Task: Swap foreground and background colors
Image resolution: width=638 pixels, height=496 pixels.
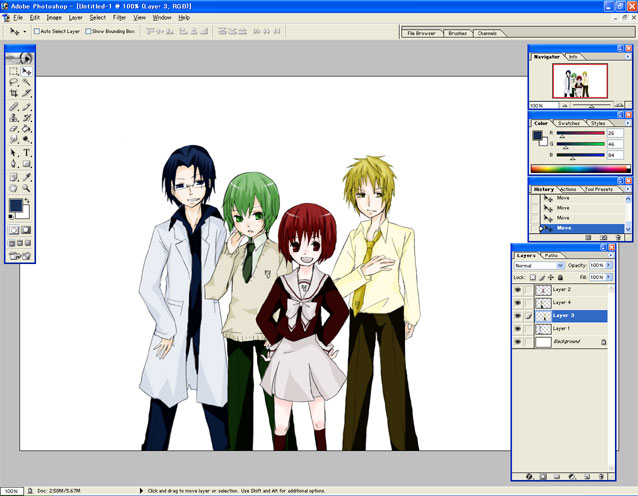Action: pos(27,201)
